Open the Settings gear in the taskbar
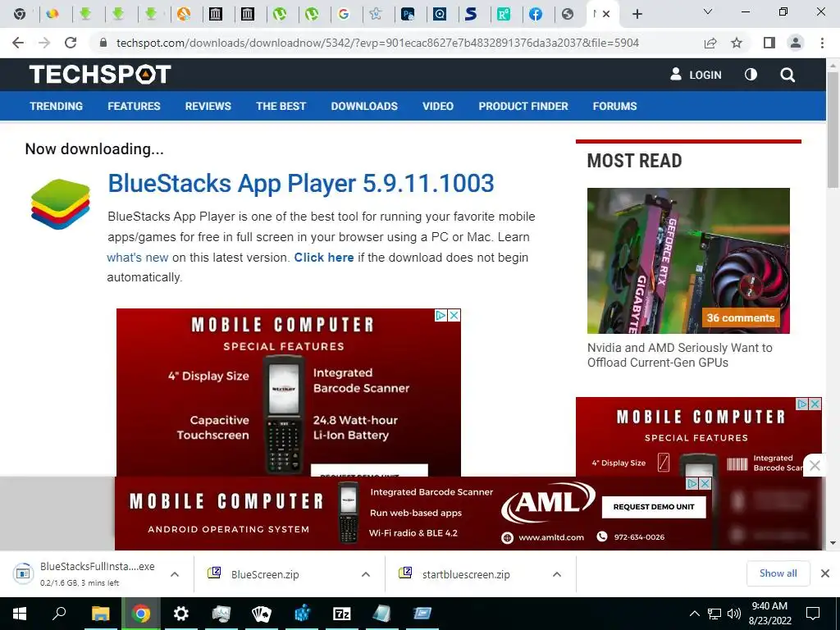This screenshot has height=630, width=840. click(x=181, y=614)
